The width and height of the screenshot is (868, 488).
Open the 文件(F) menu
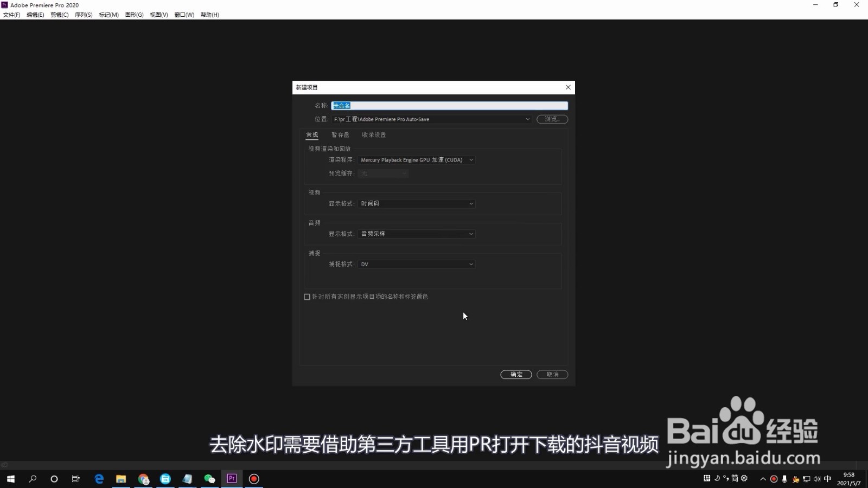tap(11, 15)
